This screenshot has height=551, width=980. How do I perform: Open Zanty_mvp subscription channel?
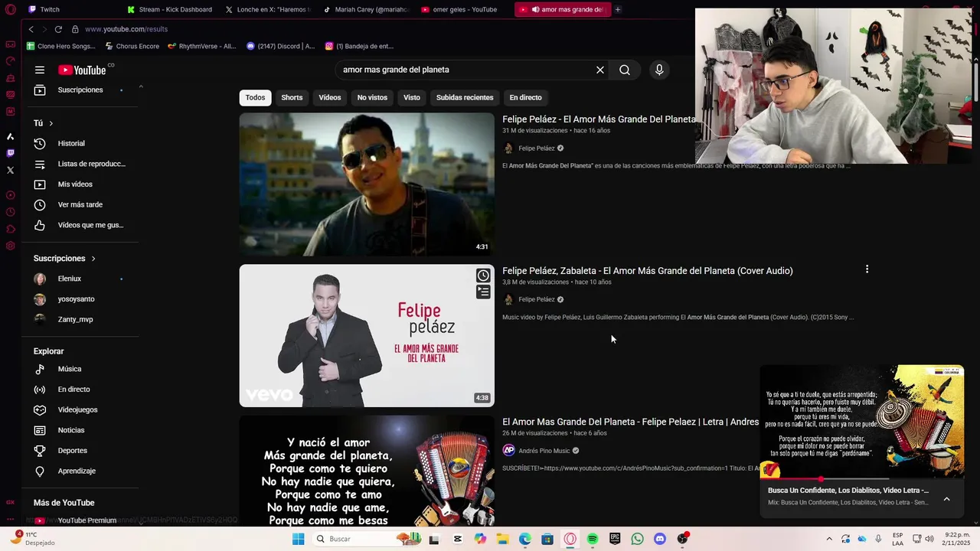click(x=80, y=319)
